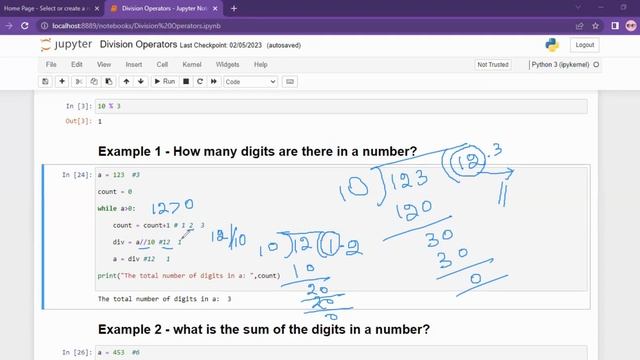Restart kernel and run all cells icon
The width and height of the screenshot is (640, 360).
point(214,82)
